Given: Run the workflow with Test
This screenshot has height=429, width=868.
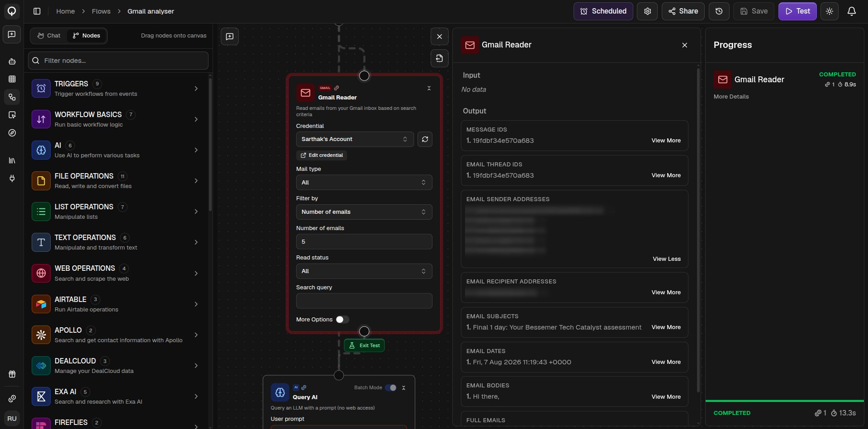Looking at the screenshot, I should [x=797, y=11].
